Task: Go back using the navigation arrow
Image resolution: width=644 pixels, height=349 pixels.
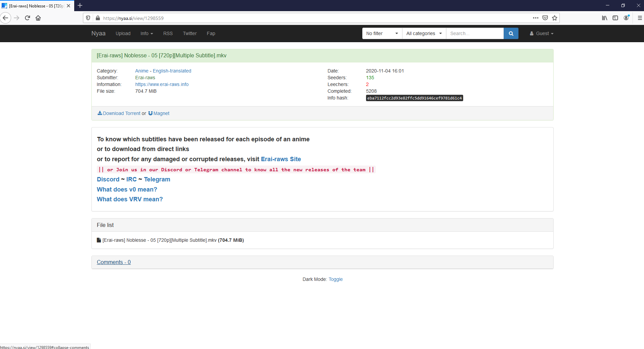Action: [5, 18]
